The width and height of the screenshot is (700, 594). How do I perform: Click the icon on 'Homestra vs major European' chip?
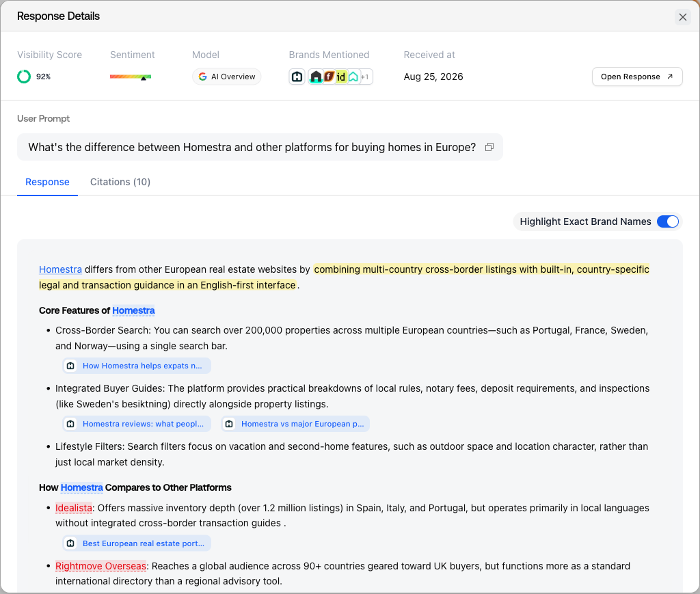(x=229, y=424)
